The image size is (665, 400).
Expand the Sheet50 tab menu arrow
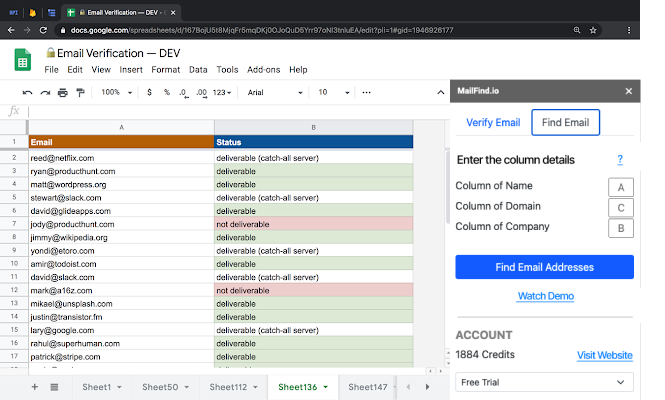pos(187,387)
